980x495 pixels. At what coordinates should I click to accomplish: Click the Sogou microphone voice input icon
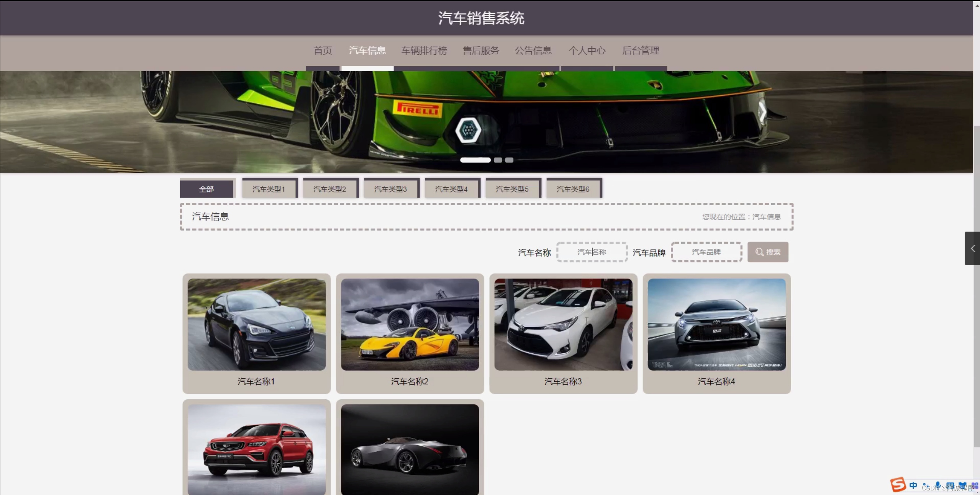click(938, 485)
